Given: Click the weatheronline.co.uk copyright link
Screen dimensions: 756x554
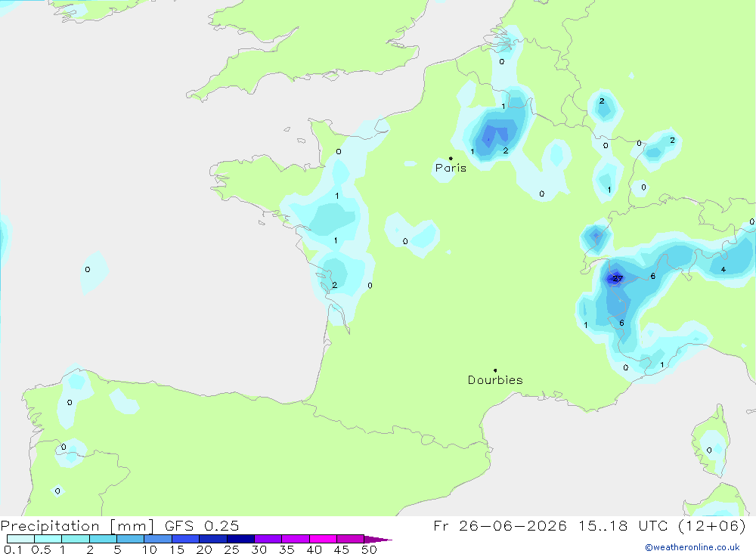Looking at the screenshot, I should coord(692,547).
